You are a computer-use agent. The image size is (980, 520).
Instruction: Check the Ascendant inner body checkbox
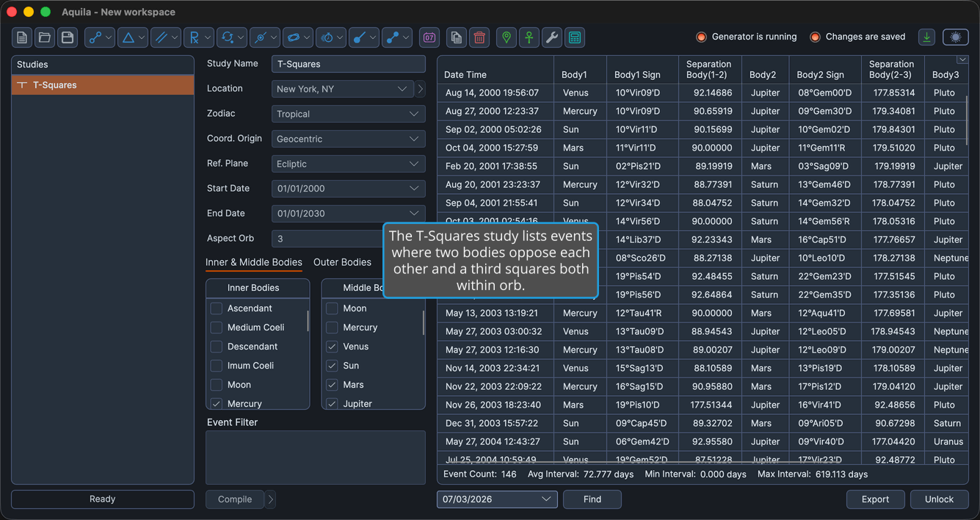(217, 308)
